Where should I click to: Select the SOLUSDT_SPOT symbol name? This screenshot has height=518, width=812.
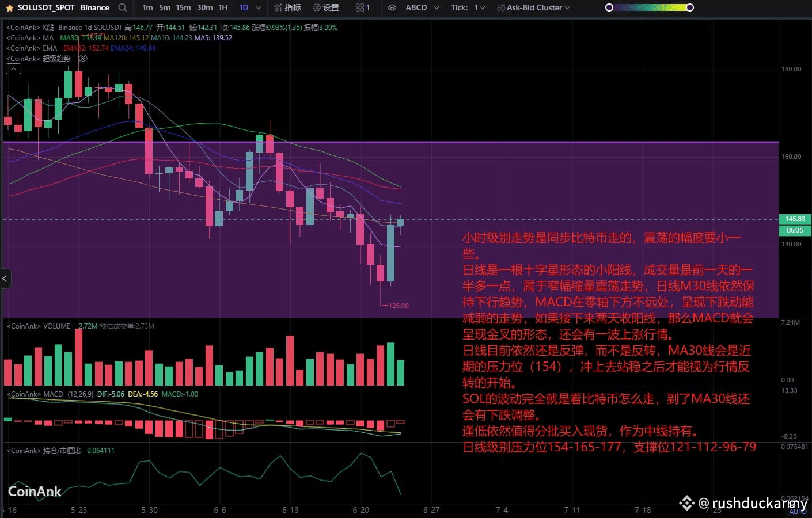[47, 7]
